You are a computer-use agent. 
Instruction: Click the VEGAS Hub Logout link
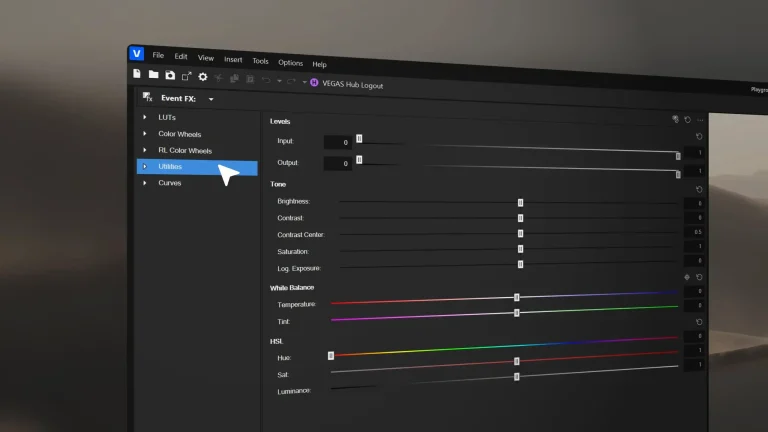coord(353,85)
